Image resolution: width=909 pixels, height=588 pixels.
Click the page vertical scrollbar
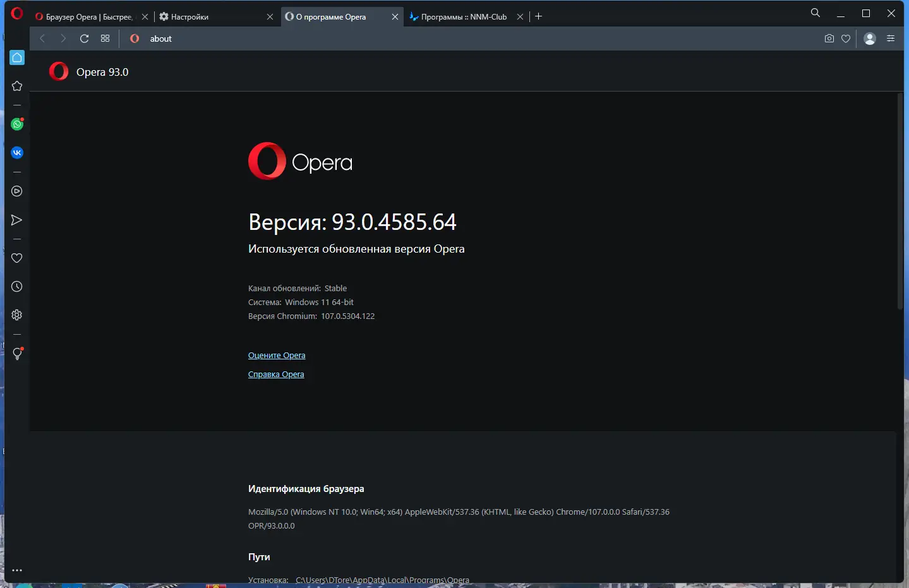[x=900, y=201]
